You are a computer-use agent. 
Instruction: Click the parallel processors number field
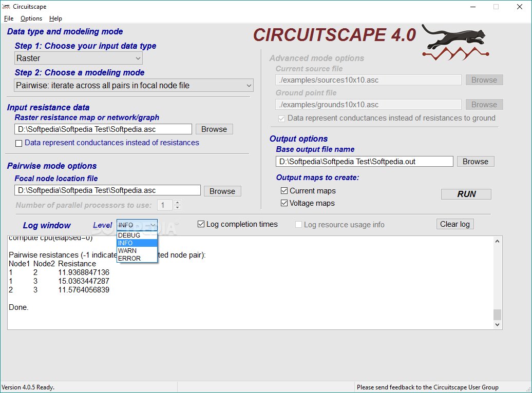[165, 205]
